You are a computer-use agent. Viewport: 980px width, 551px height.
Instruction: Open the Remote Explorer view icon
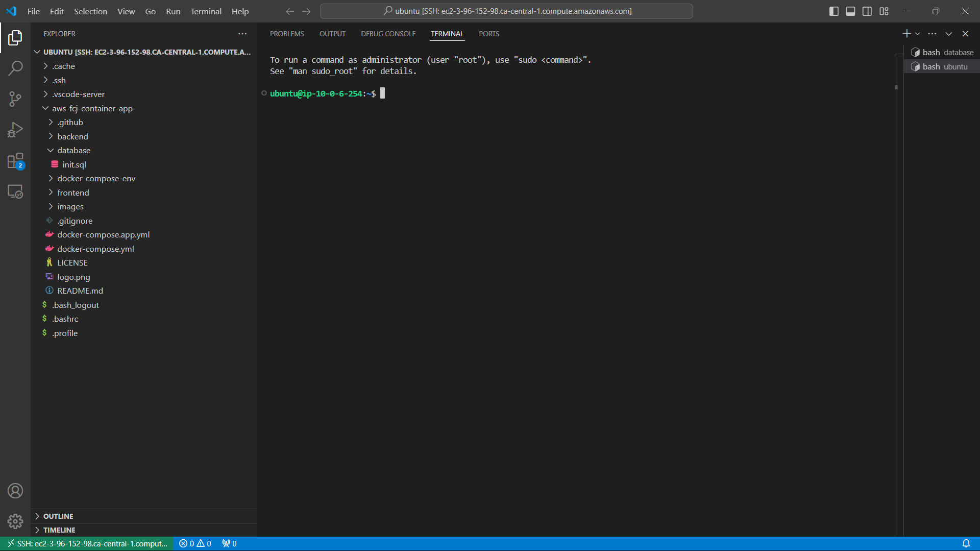(x=15, y=191)
